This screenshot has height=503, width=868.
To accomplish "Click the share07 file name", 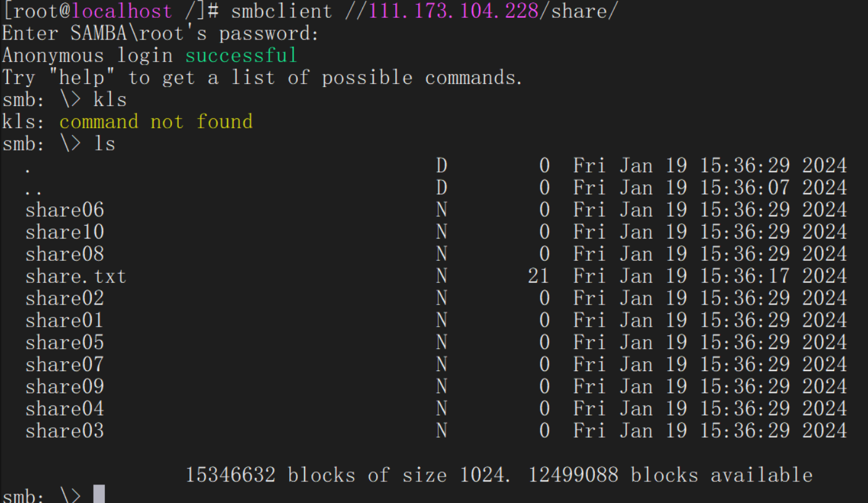I will [x=64, y=366].
